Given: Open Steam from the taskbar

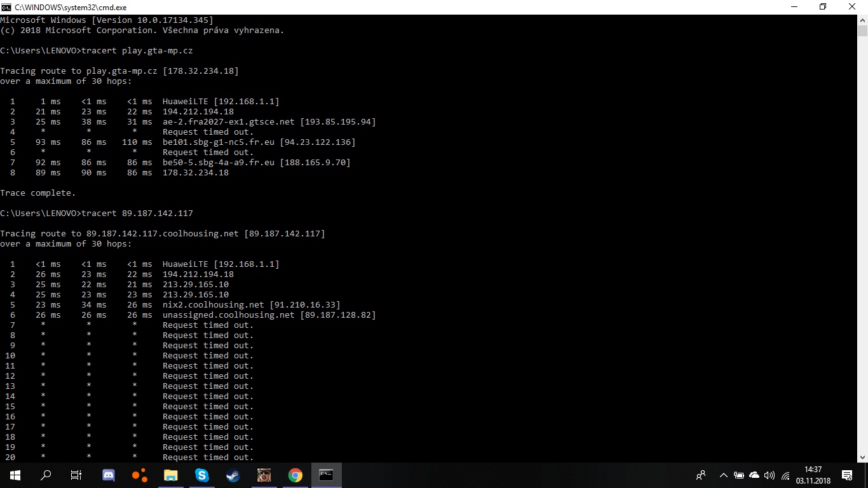Looking at the screenshot, I should pos(233,475).
